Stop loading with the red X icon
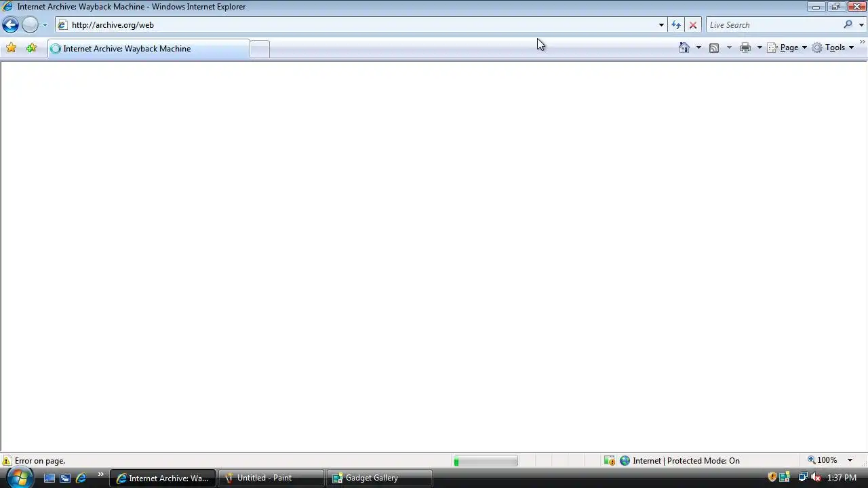Screen dimensions: 868x488 [x=693, y=25]
